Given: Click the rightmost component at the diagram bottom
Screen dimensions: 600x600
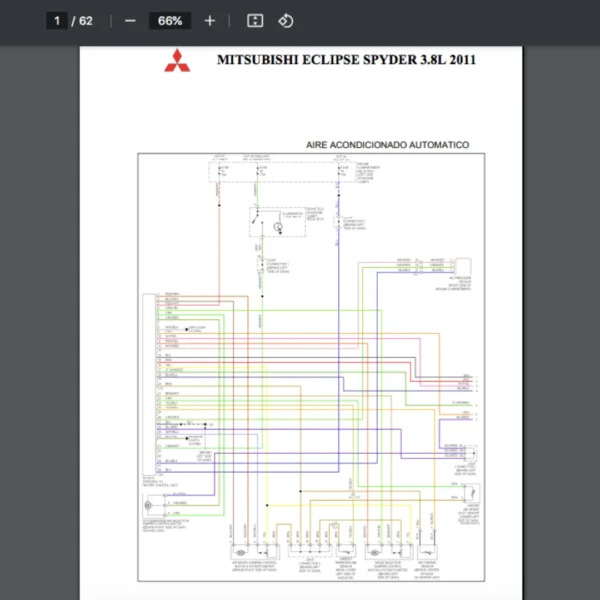Looking at the screenshot, I should point(426,551).
